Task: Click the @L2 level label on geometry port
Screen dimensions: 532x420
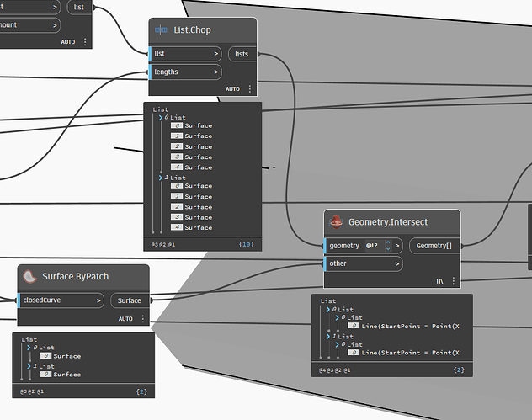Action: pos(372,246)
